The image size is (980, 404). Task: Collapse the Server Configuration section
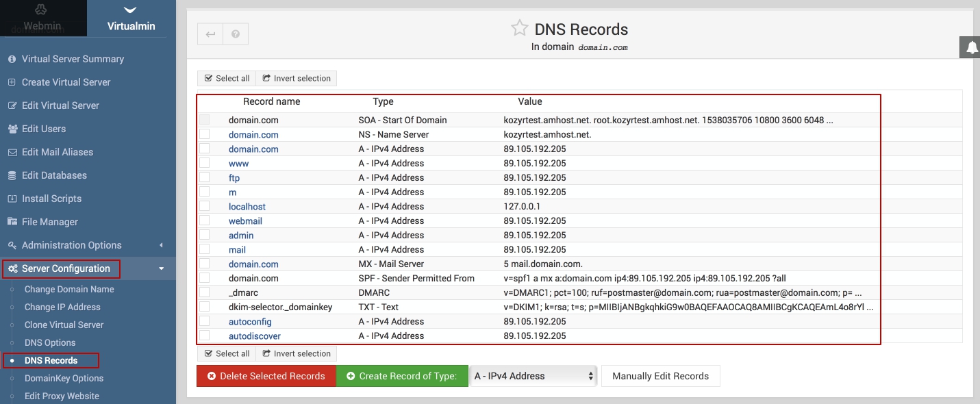(161, 268)
